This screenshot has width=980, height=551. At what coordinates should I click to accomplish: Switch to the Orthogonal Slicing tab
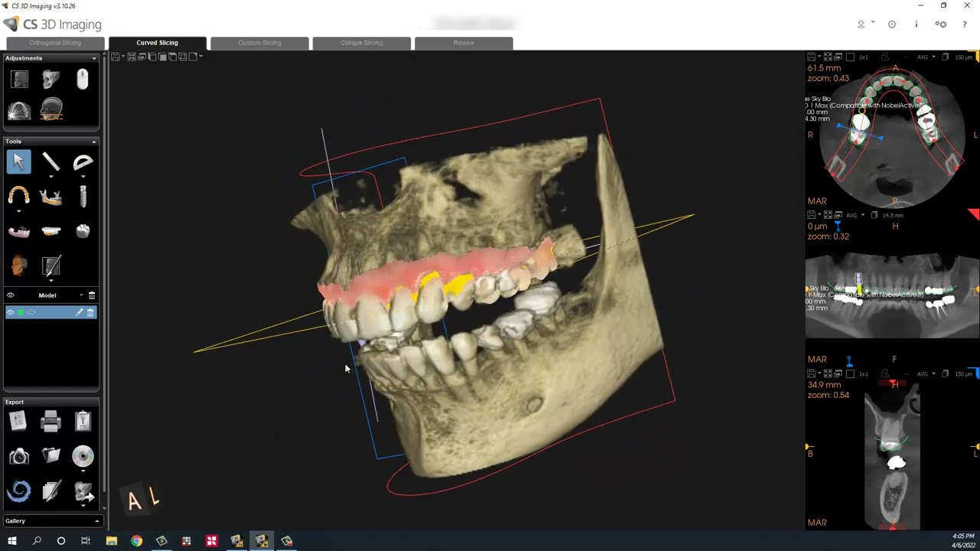[55, 43]
